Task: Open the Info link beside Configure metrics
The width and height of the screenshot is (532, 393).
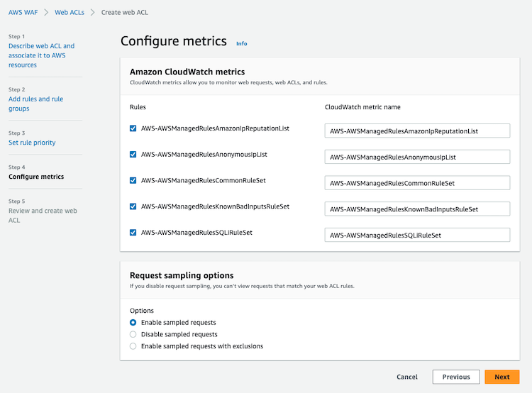Action: coord(242,43)
